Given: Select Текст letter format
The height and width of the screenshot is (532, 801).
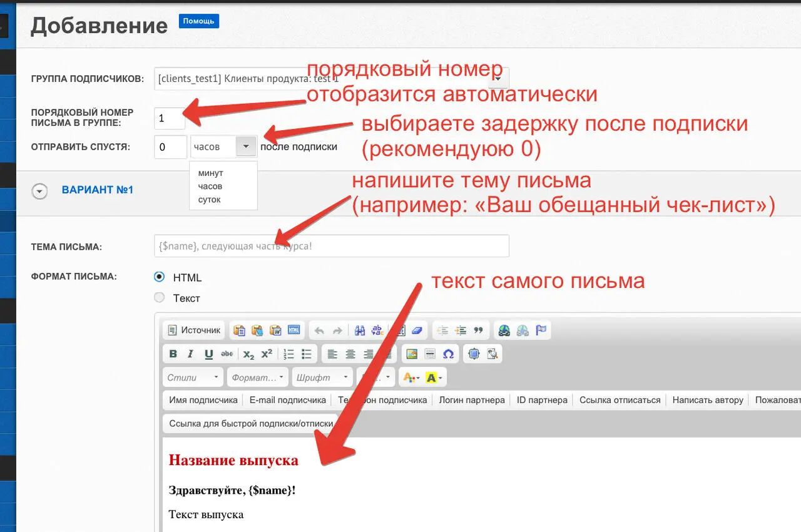Looking at the screenshot, I should pos(160,297).
